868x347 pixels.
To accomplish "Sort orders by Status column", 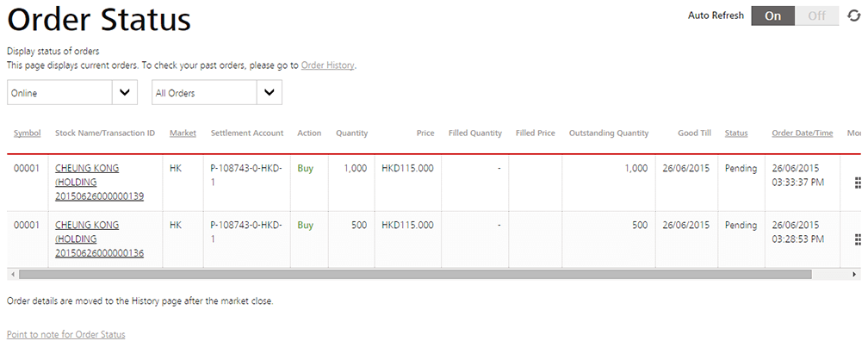I will [735, 133].
